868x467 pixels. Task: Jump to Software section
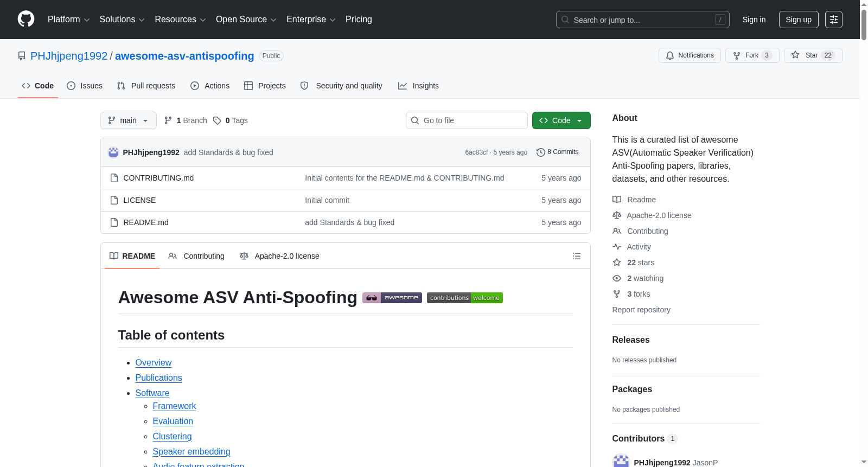click(x=152, y=393)
